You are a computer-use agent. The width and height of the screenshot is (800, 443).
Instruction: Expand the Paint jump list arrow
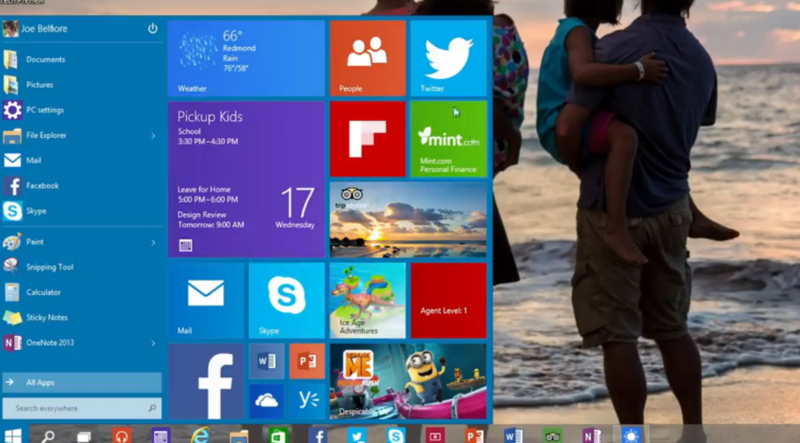pos(153,242)
